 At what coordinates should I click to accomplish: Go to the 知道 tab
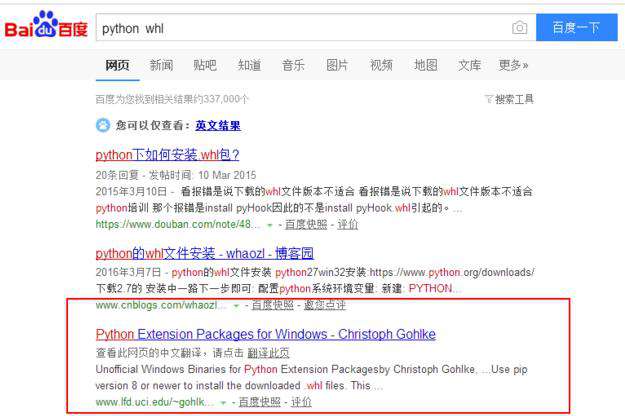[x=250, y=65]
